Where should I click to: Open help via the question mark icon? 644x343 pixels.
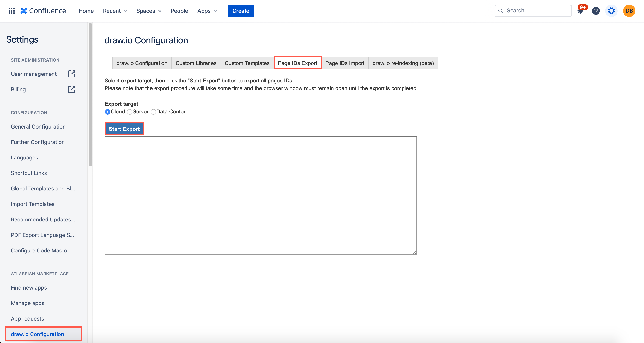coord(596,11)
